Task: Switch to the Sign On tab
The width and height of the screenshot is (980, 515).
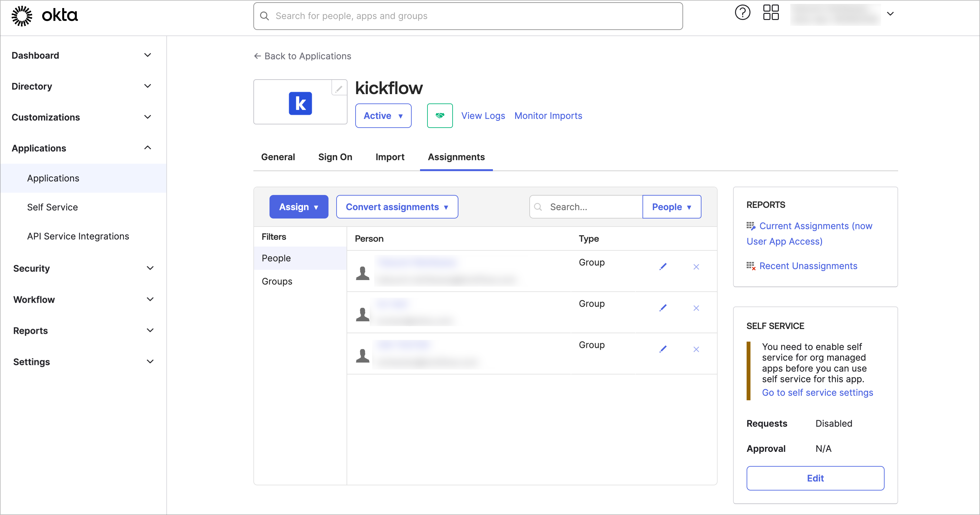Action: [x=335, y=157]
